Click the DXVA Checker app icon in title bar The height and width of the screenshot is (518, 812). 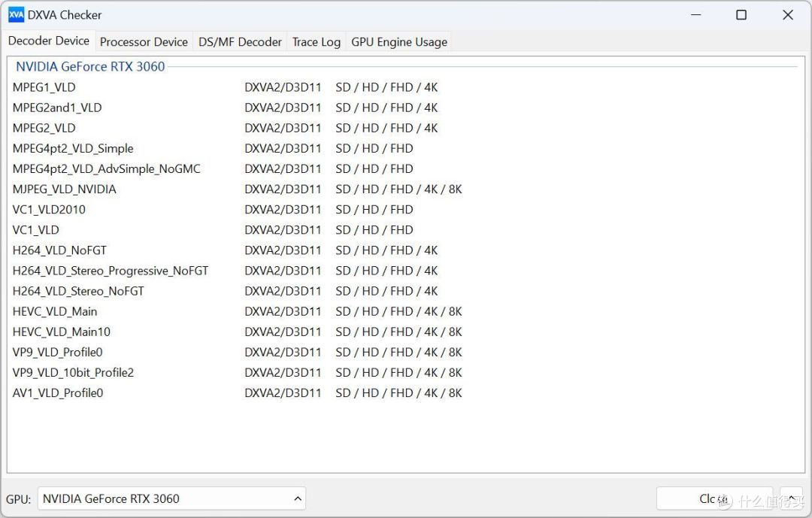coord(16,15)
